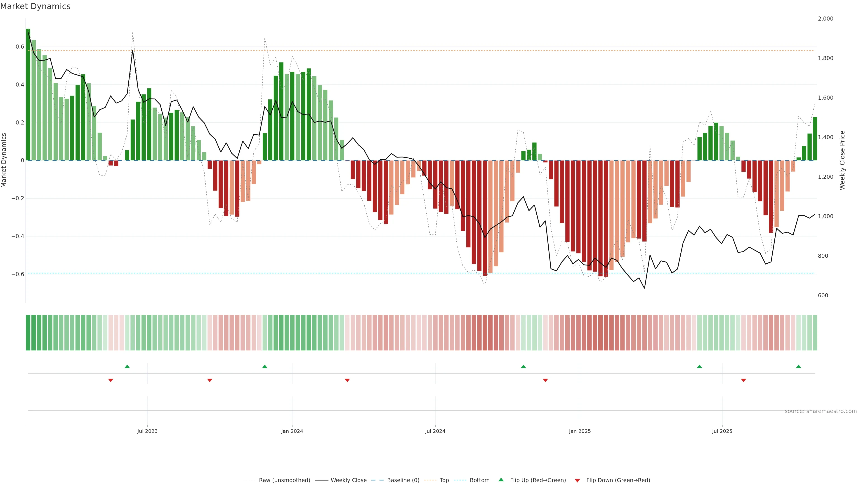
Task: Click the Market Dynamics chart title
Action: click(35, 6)
